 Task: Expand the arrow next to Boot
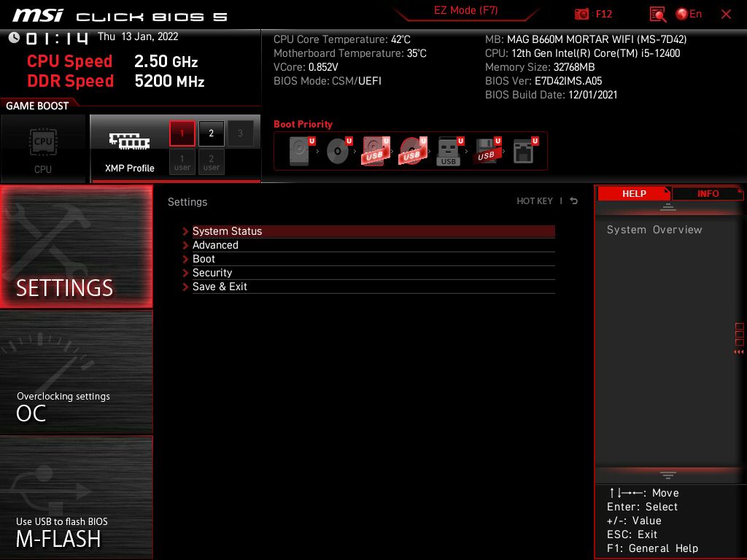(x=185, y=259)
